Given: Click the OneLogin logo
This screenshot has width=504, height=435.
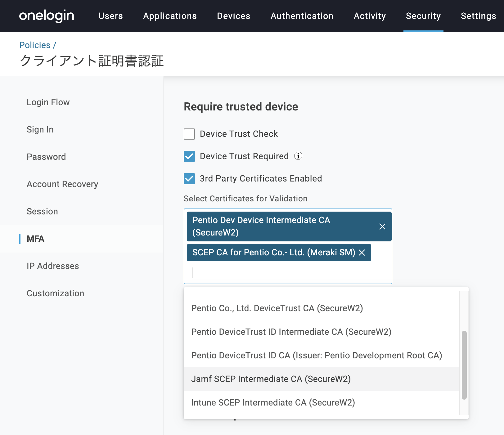Looking at the screenshot, I should [x=47, y=16].
